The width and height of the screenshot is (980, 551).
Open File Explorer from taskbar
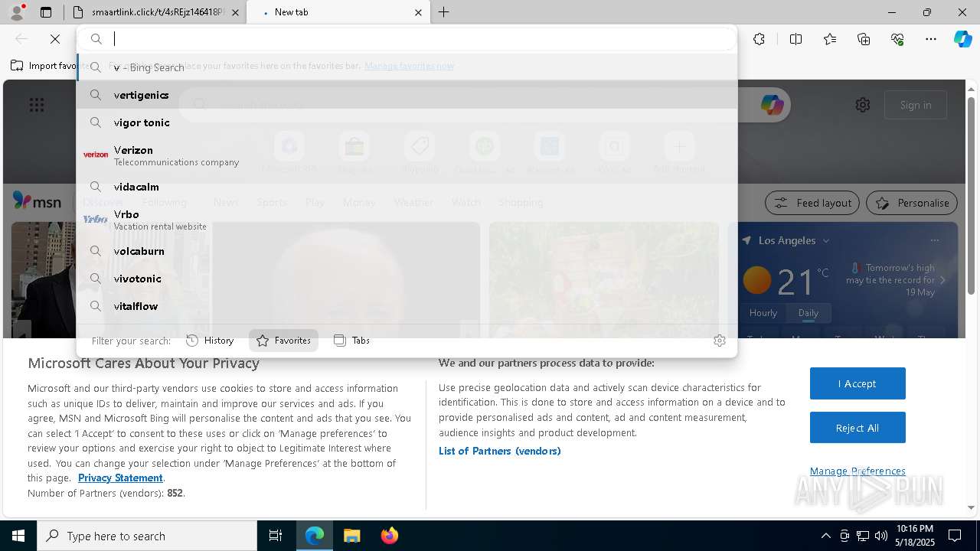tap(351, 536)
